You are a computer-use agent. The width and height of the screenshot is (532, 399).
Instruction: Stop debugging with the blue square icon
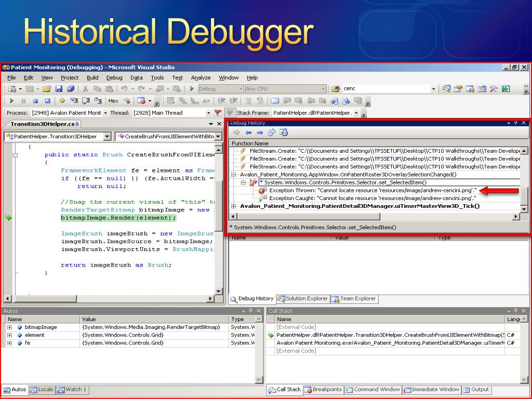coord(35,101)
